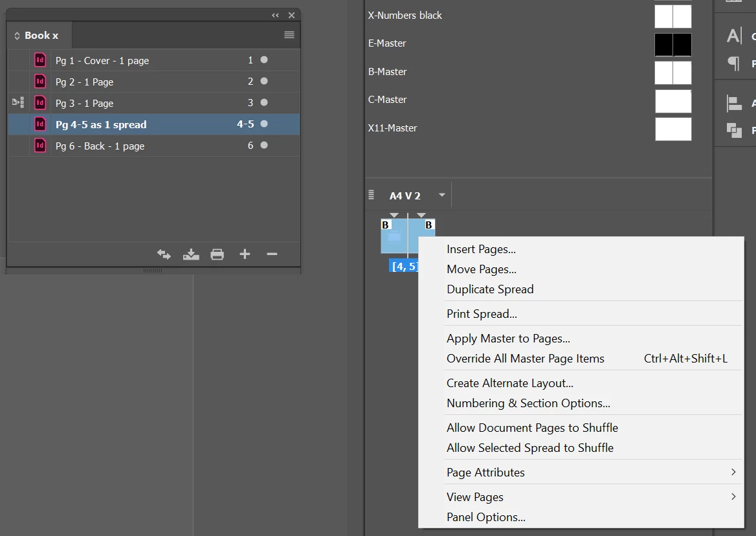The image size is (756, 536).
Task: Click C-Master label in Pages panel
Action: click(388, 100)
